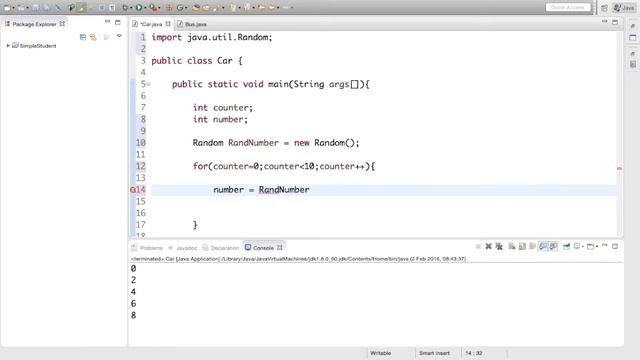Click the Open Perspective icon near Java
The width and height of the screenshot is (640, 360).
click(x=604, y=8)
